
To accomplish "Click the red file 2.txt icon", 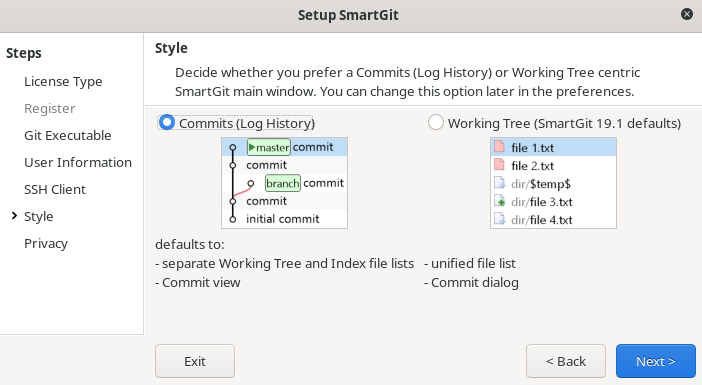I will click(499, 164).
